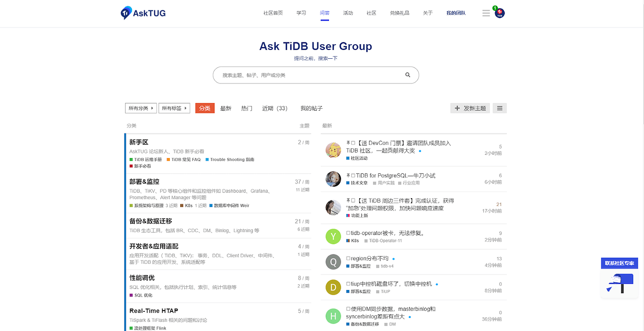Open the 社区 navigation item
Screen dimensions: 644x331
click(x=371, y=13)
